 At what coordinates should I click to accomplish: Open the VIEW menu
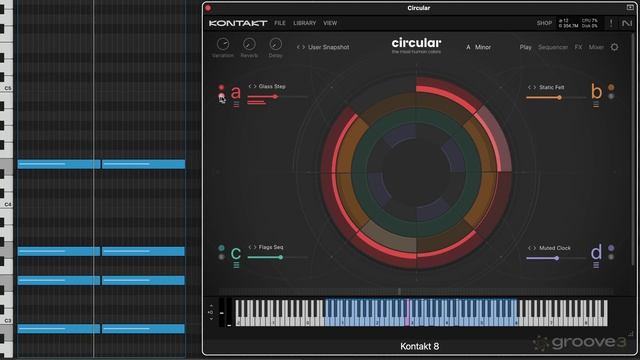point(330,23)
